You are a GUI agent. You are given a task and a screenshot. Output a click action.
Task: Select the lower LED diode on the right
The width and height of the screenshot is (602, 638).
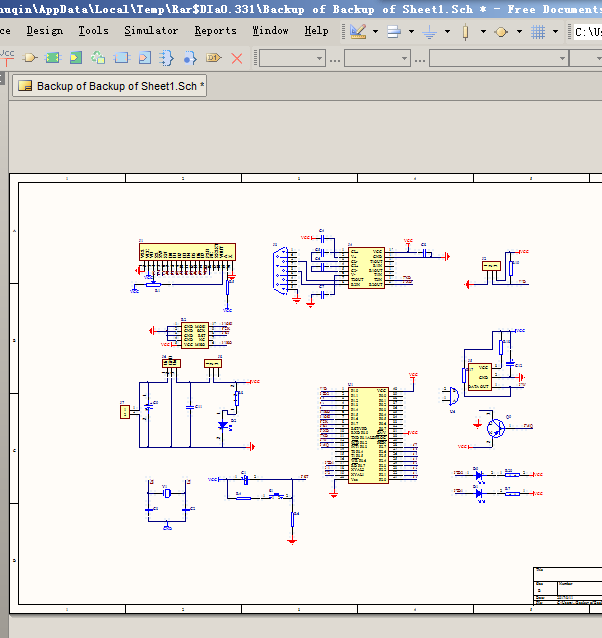click(x=479, y=494)
